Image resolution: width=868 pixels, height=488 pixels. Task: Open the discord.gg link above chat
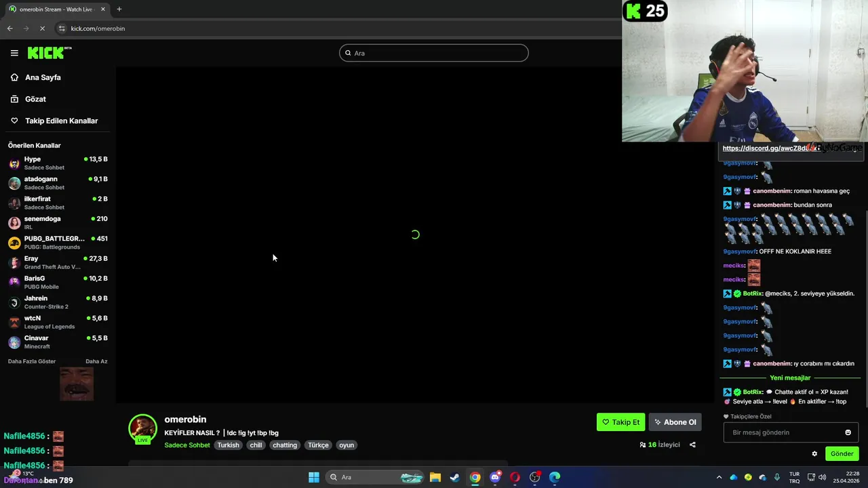[x=771, y=148]
